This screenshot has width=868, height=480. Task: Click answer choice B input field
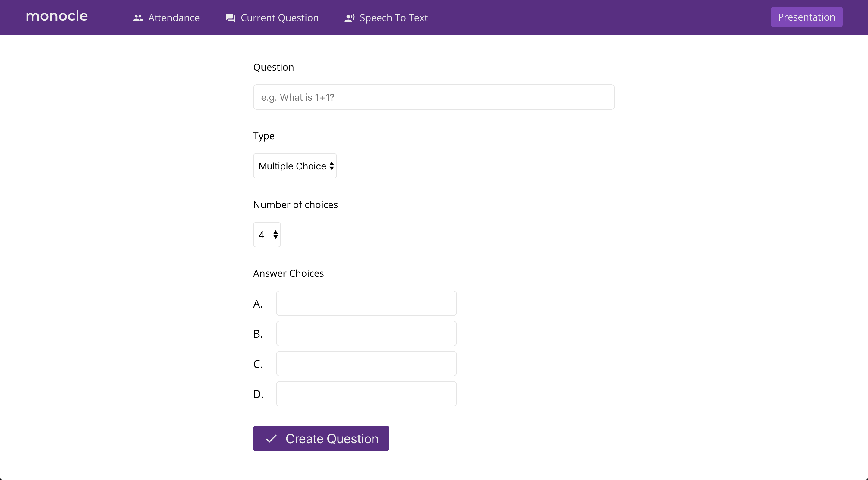click(366, 333)
